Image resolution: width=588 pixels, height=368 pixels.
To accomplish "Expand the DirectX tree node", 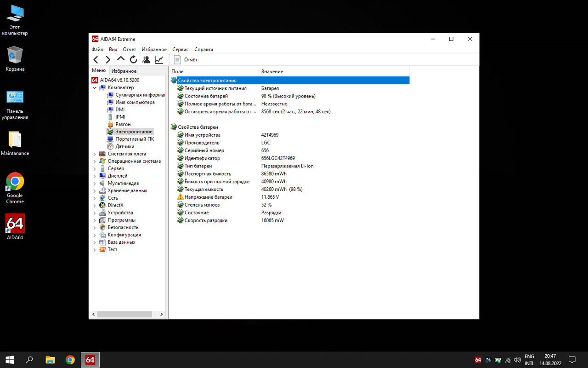I will click(x=95, y=205).
